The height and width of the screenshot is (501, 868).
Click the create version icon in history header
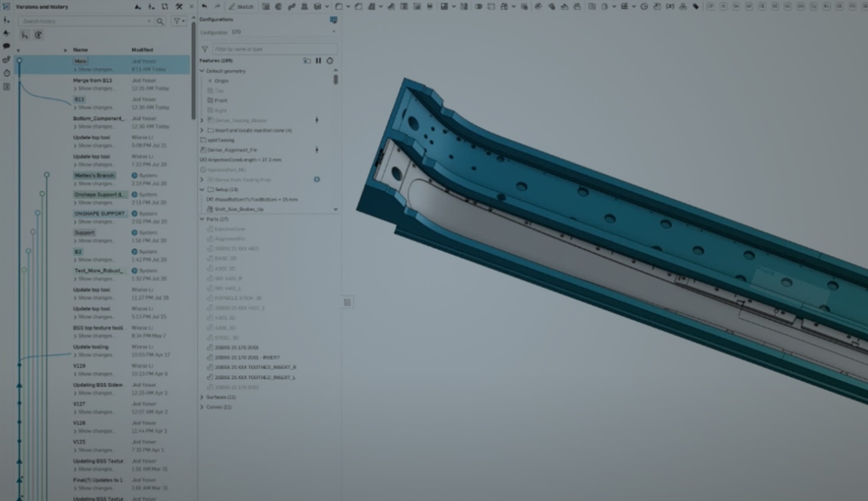point(138,6)
